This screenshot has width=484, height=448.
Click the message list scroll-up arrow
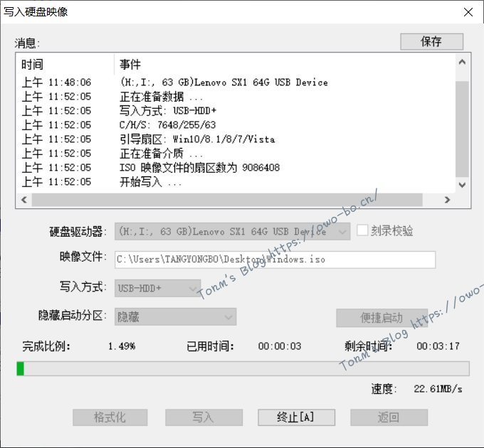tap(462, 63)
